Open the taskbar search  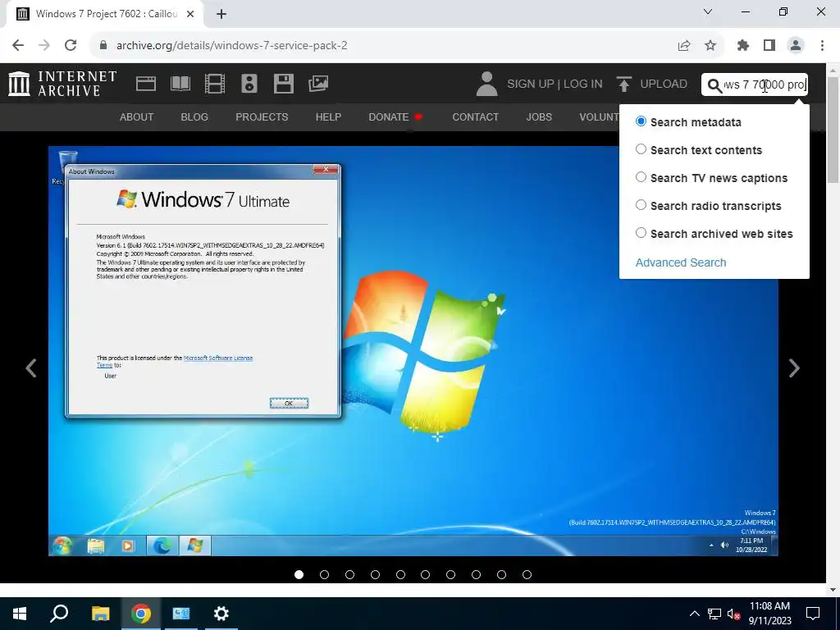[59, 614]
